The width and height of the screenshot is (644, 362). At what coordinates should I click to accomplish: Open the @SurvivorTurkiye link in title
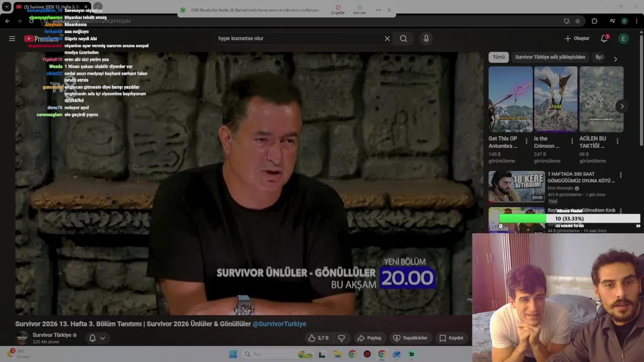coord(279,324)
